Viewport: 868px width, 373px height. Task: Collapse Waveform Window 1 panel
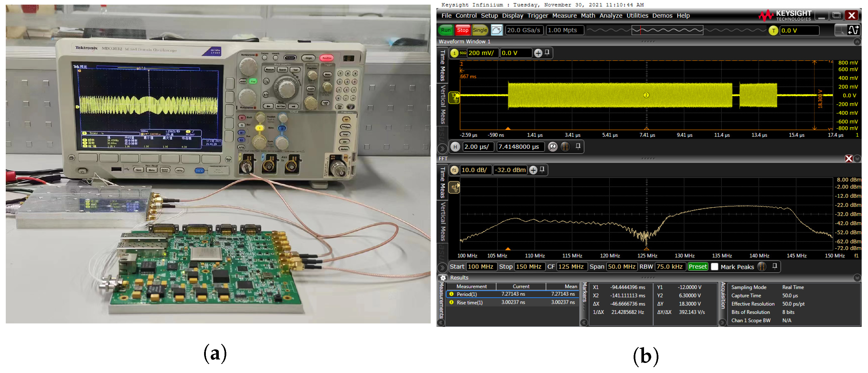pos(857,42)
